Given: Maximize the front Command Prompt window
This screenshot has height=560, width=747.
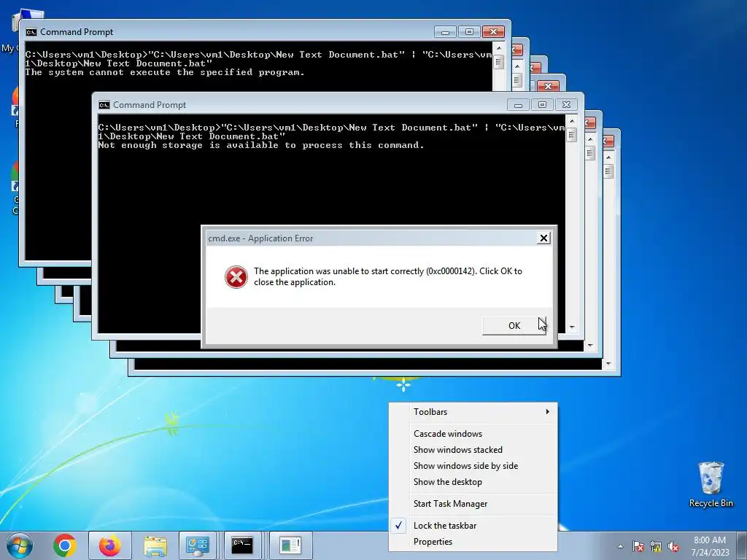Looking at the screenshot, I should [x=542, y=105].
